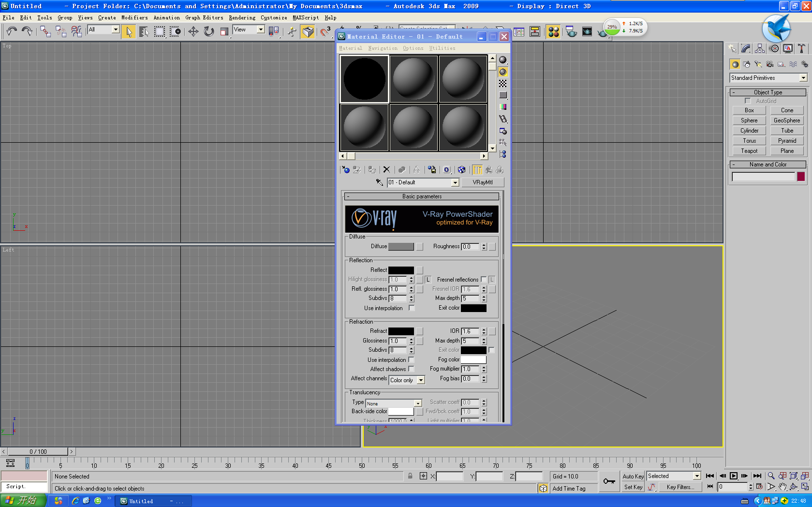Open Material Editor Utilities menu
This screenshot has height=507, width=812.
(x=442, y=48)
